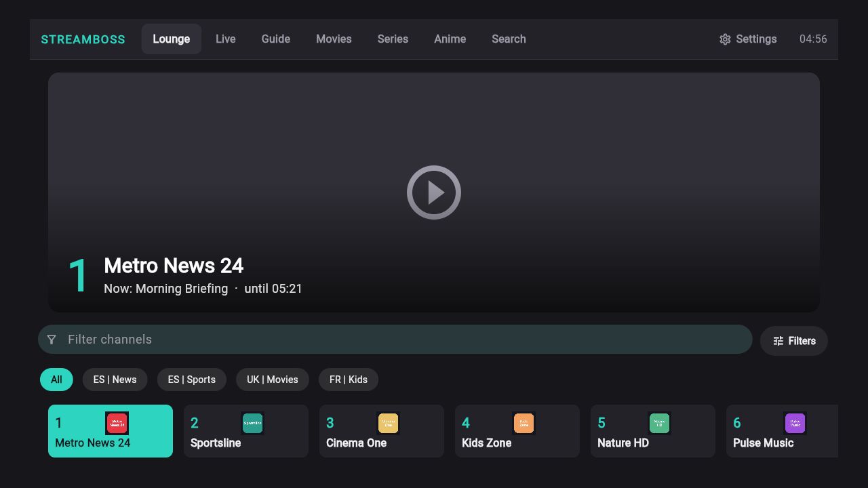Click the Pulse Music channel logo
Image resolution: width=868 pixels, height=488 pixels.
(795, 424)
